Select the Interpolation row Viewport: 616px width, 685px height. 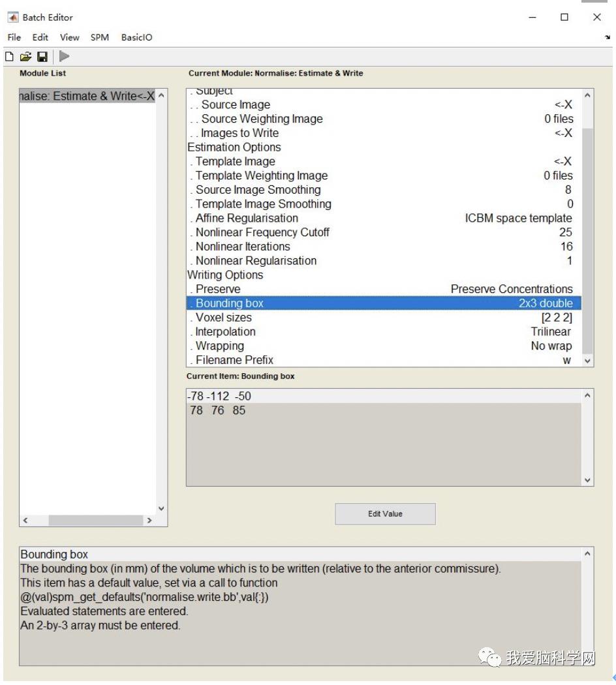pyautogui.click(x=384, y=331)
